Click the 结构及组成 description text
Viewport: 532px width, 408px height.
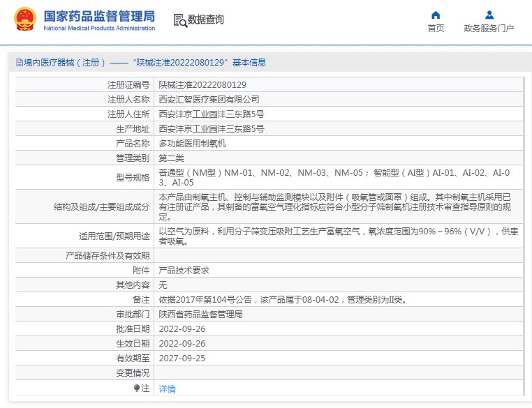(334, 206)
